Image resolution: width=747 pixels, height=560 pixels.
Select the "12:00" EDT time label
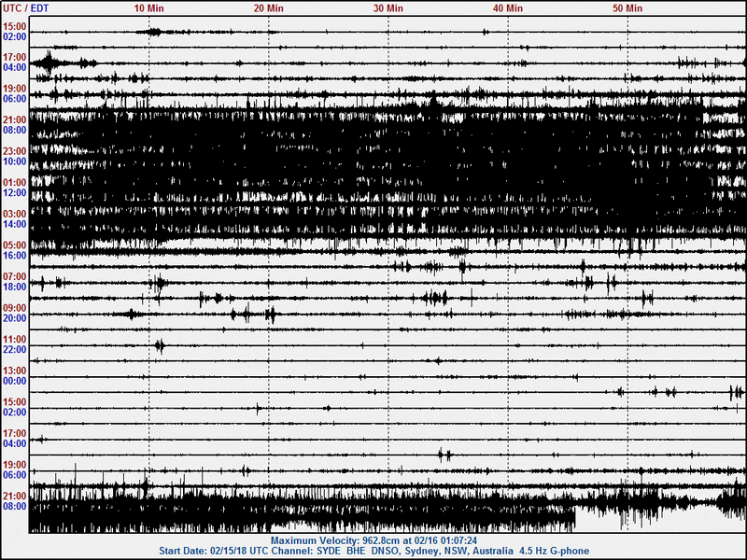(15, 193)
